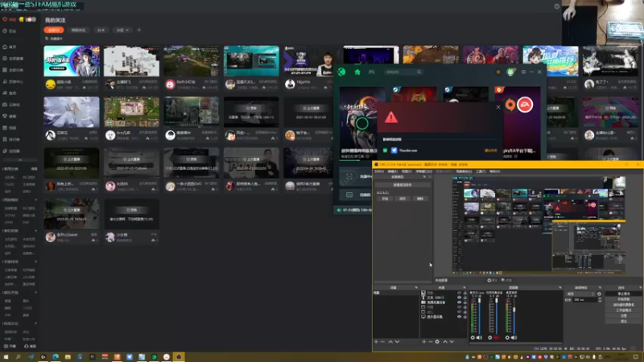Image resolution: width=644 pixels, height=362 pixels.
Task: Open the OBS icon on the taskbar
Action: (x=179, y=357)
